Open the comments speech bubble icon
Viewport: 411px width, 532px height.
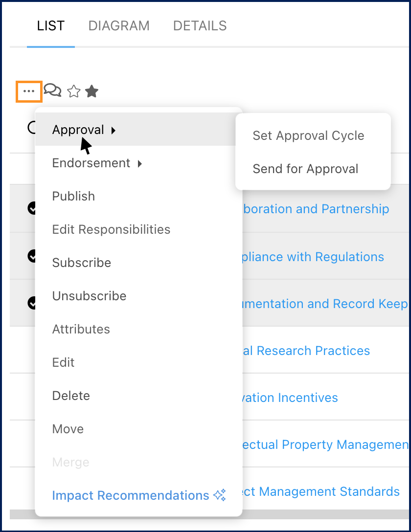coord(52,90)
